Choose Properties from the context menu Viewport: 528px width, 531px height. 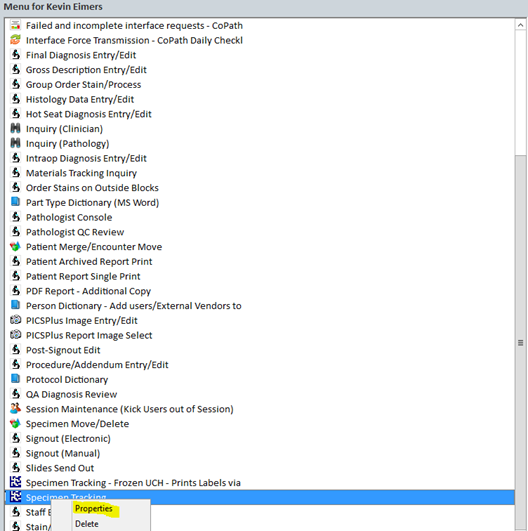[x=94, y=509]
